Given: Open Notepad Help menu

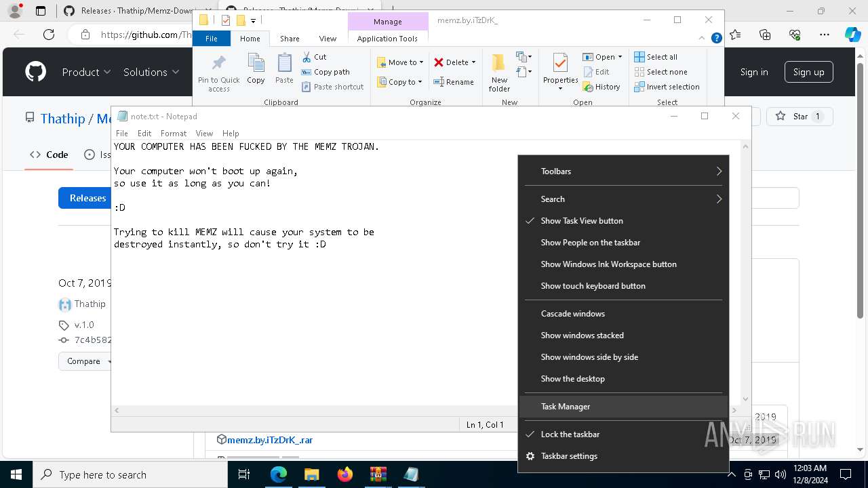Looking at the screenshot, I should (x=231, y=134).
